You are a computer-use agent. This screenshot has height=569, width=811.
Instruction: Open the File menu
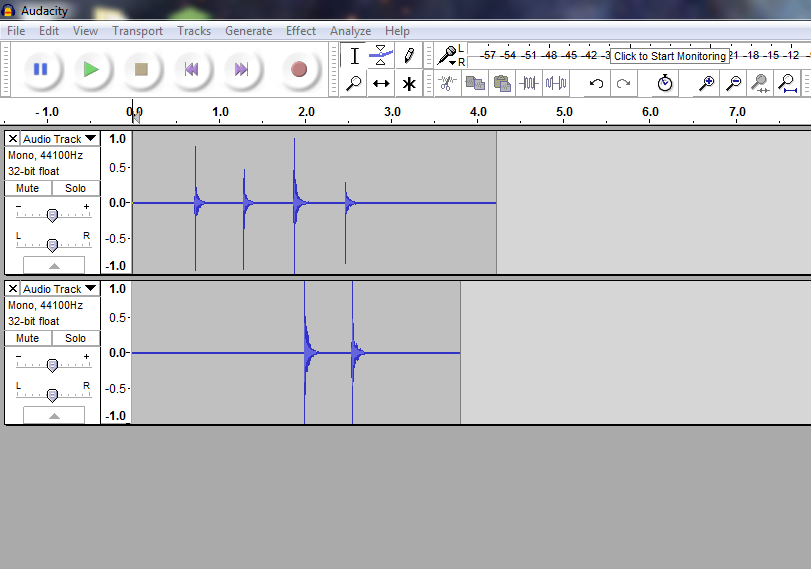16,31
